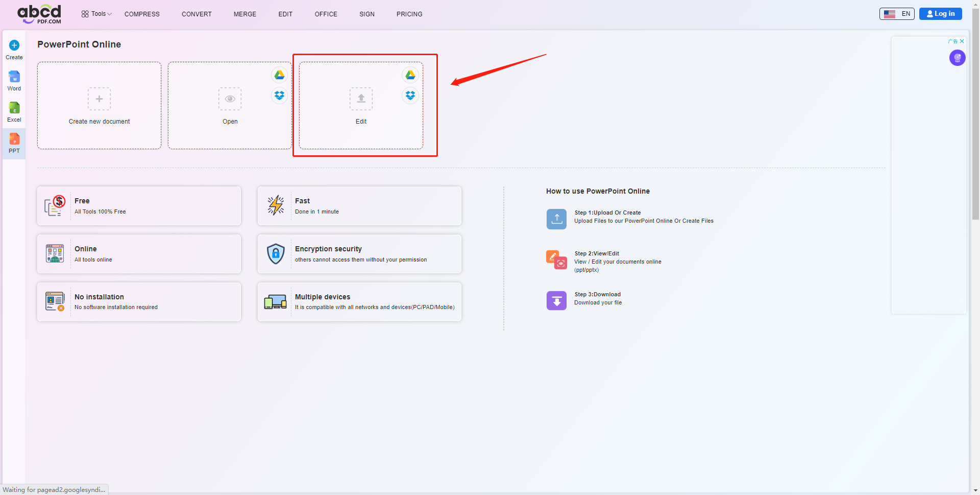Click the Create plus icon in sidebar
This screenshot has width=980, height=495.
point(14,45)
